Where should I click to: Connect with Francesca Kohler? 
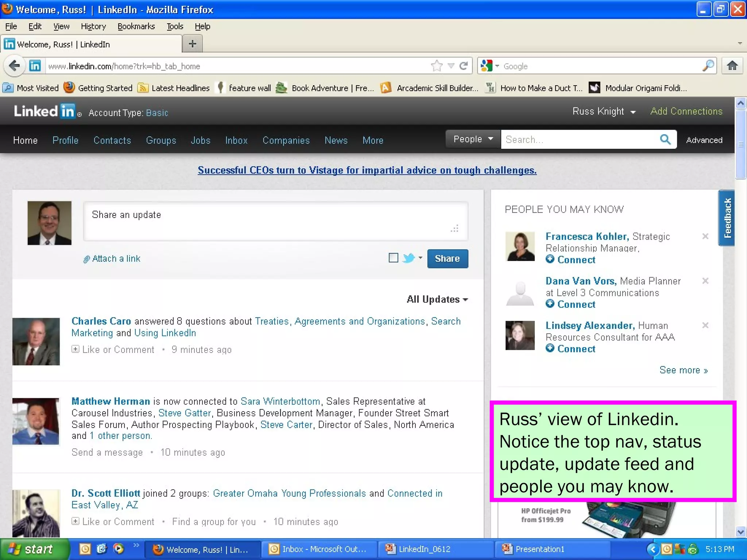571,260
